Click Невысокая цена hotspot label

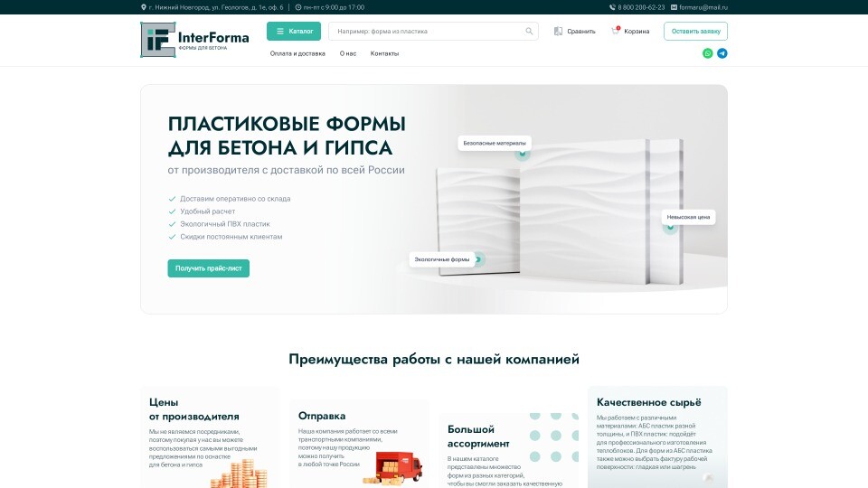[x=688, y=217]
